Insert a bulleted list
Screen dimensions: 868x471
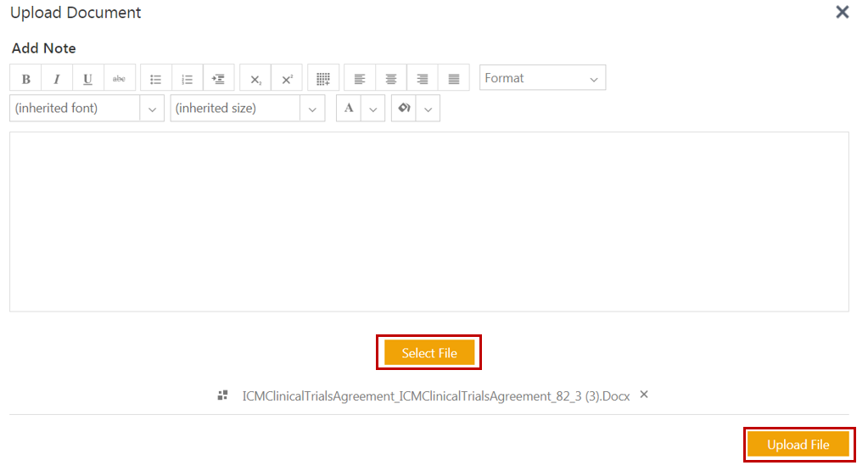(x=156, y=79)
